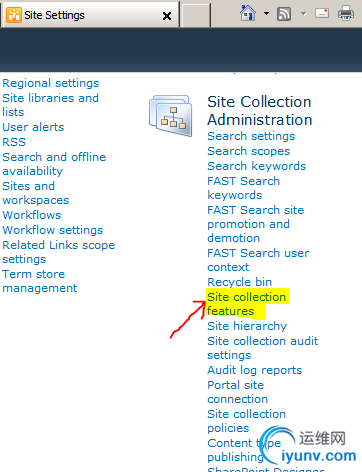The width and height of the screenshot is (362, 472).
Task: Open Related Links scope settings
Action: click(59, 252)
